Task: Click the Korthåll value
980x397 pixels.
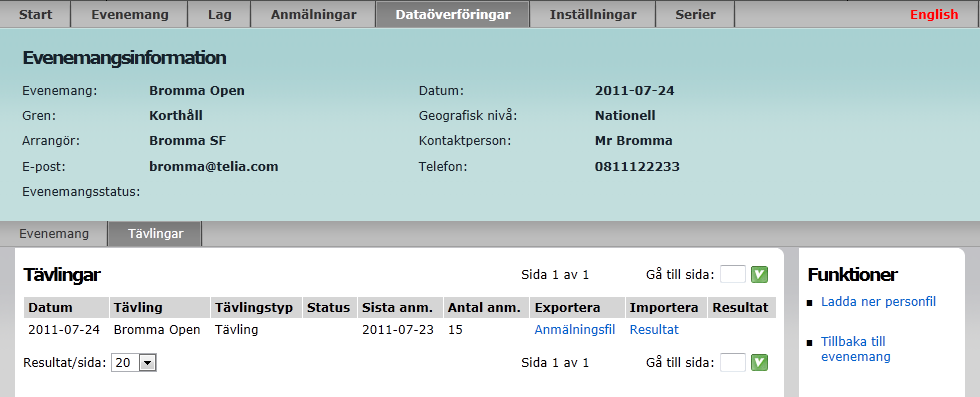Action: (x=176, y=116)
